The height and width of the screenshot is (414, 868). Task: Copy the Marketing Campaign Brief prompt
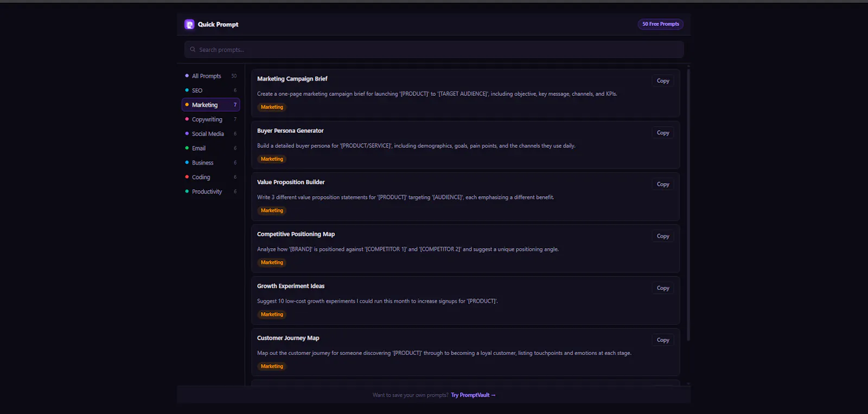[663, 81]
